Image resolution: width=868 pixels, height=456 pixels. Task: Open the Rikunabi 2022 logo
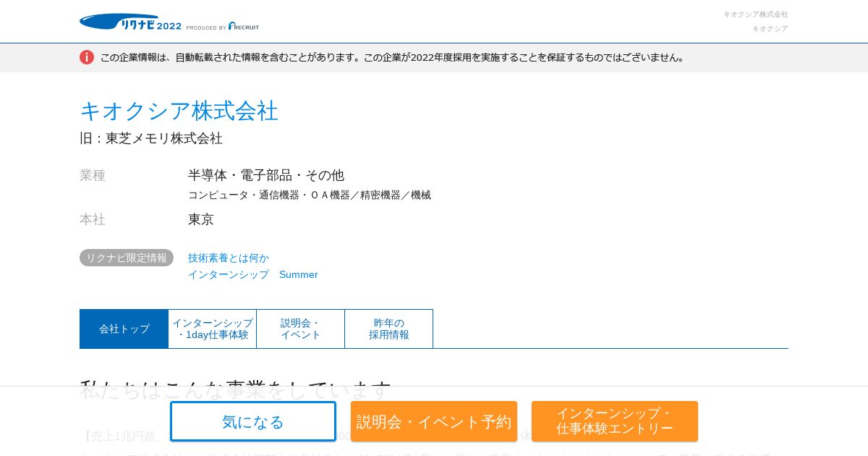130,22
